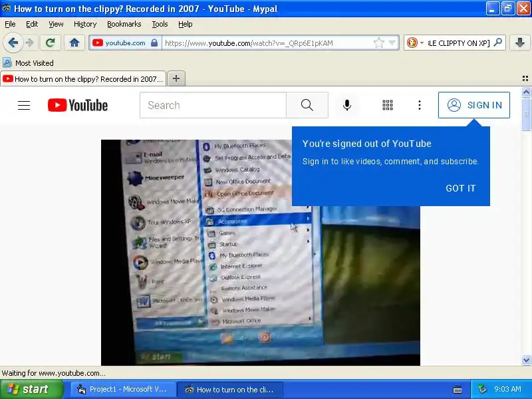Screen dimensions: 532x399
Task: Go to YouTube home via logo
Action: [78, 105]
